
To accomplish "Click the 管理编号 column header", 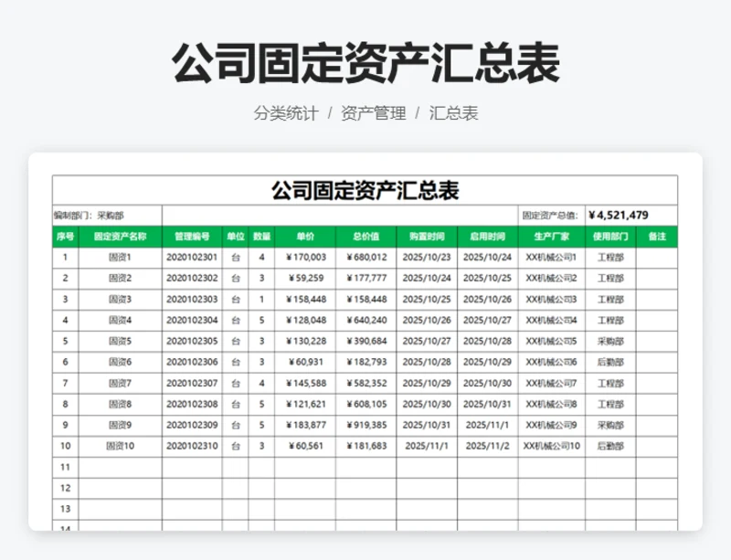I will coord(192,237).
